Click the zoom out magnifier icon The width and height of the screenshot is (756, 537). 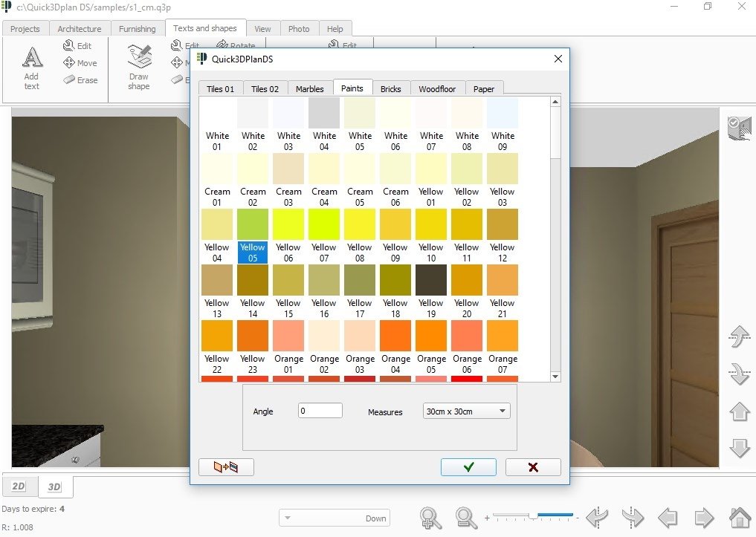click(x=466, y=518)
